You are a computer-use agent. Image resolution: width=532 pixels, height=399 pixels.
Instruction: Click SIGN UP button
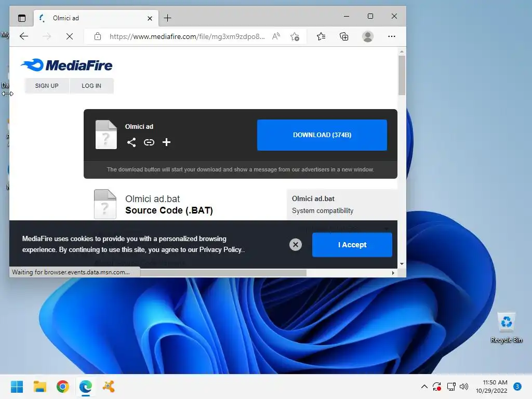pyautogui.click(x=47, y=86)
